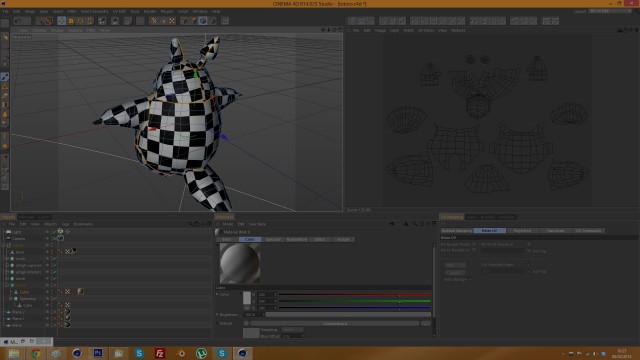640x360 pixels.
Task: Click the back arrow in Attributes panel
Action: [392, 224]
